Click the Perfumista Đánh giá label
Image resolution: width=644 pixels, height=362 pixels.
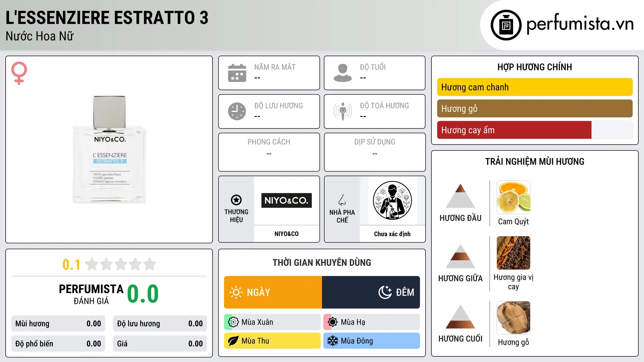pyautogui.click(x=91, y=294)
